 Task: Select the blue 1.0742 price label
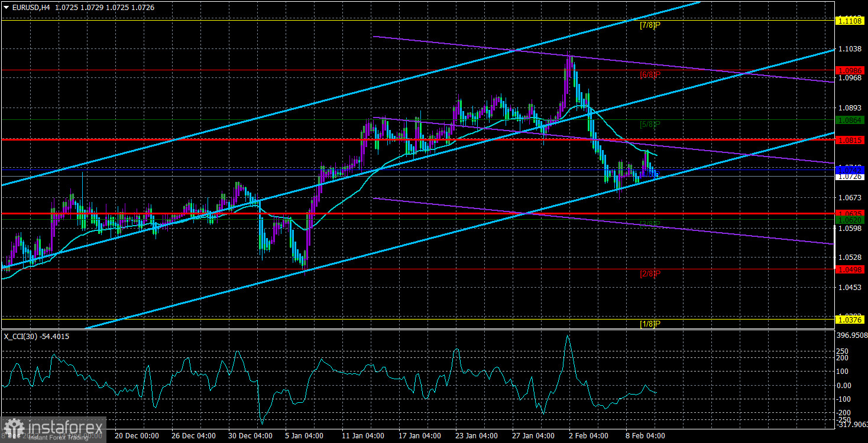tap(850, 170)
